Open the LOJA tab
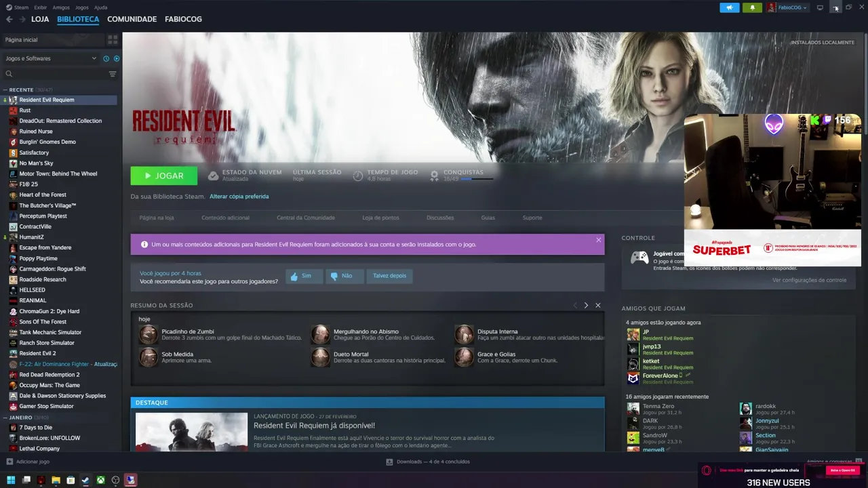868x488 pixels. (x=40, y=19)
